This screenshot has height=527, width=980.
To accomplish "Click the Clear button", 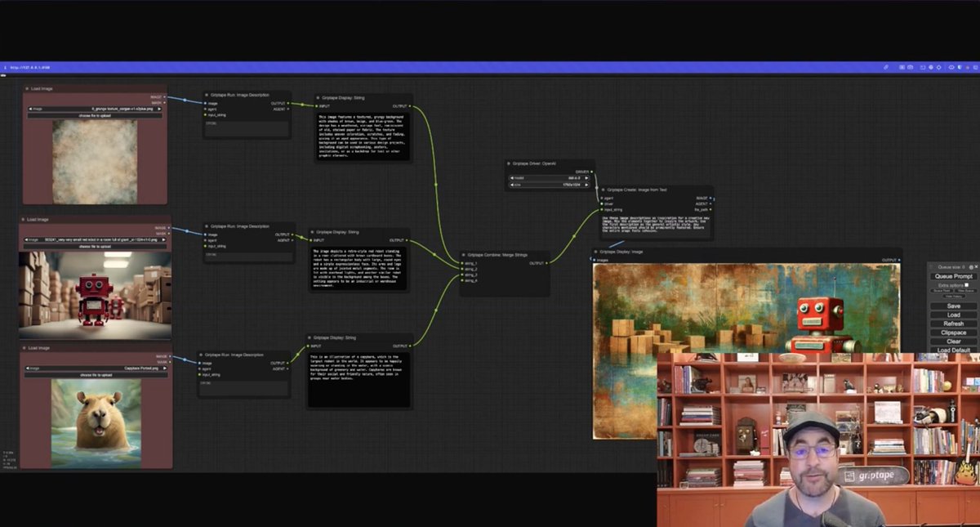I will pos(953,342).
